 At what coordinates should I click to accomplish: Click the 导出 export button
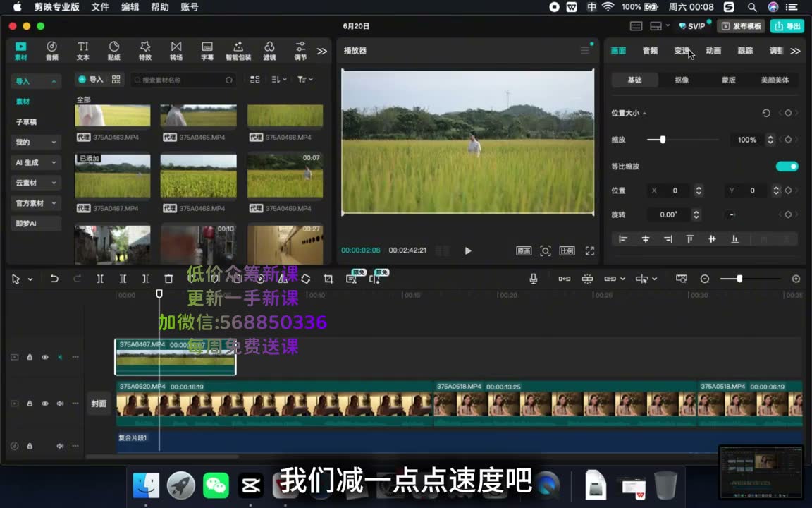(x=787, y=26)
